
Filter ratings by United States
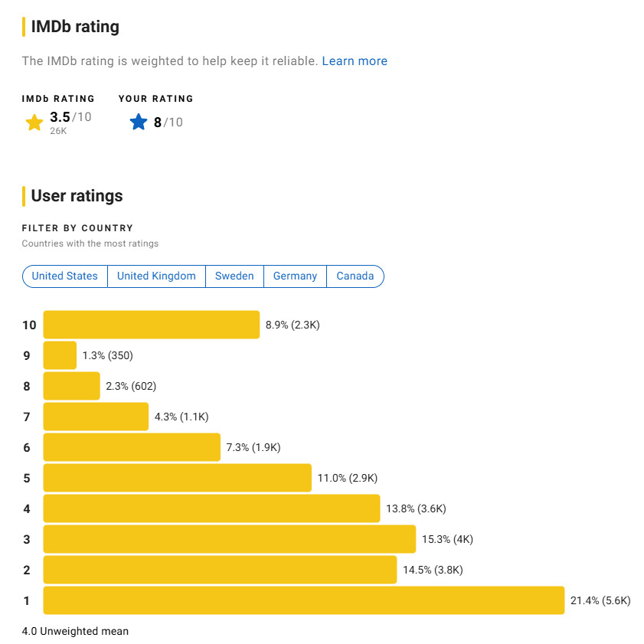click(64, 276)
